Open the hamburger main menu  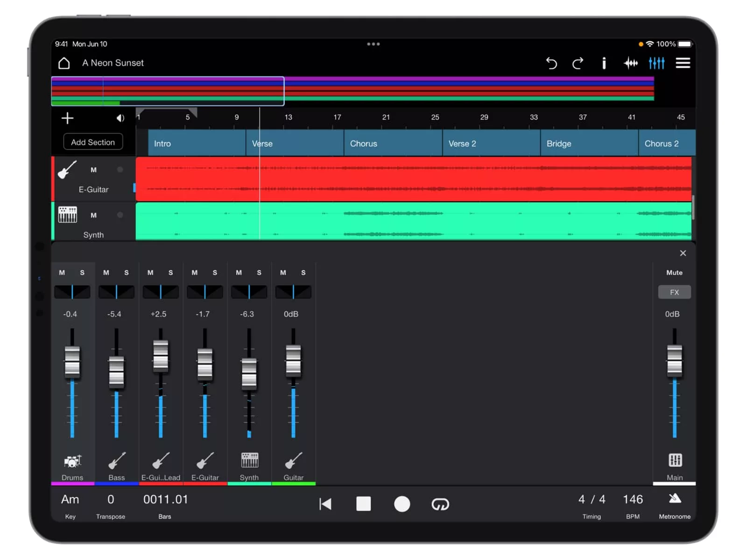click(683, 63)
